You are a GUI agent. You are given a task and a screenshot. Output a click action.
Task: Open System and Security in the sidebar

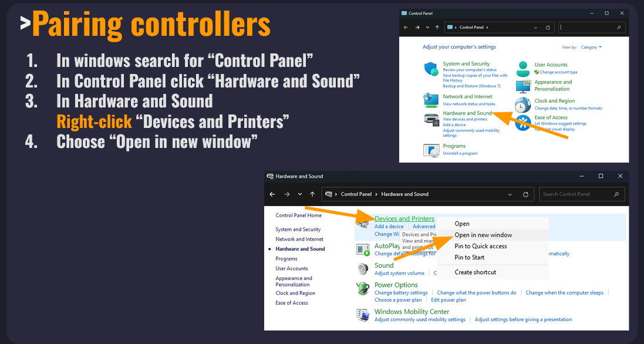(x=298, y=230)
